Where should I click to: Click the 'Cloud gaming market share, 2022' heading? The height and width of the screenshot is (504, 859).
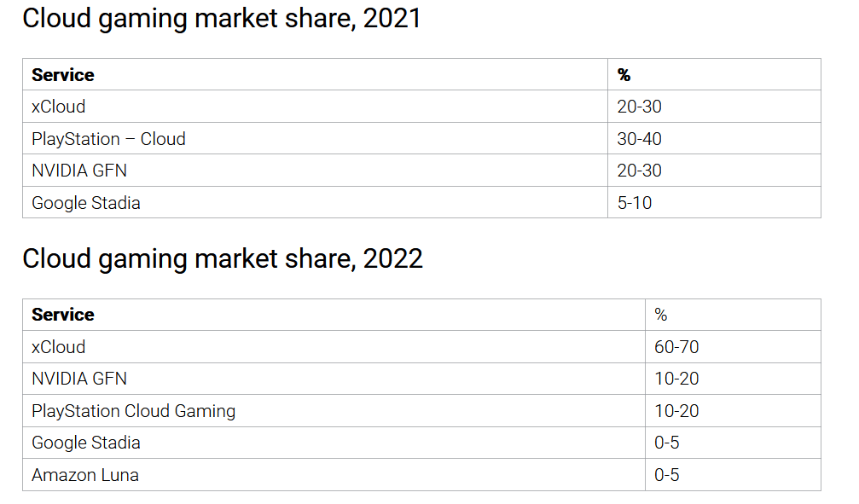[223, 258]
